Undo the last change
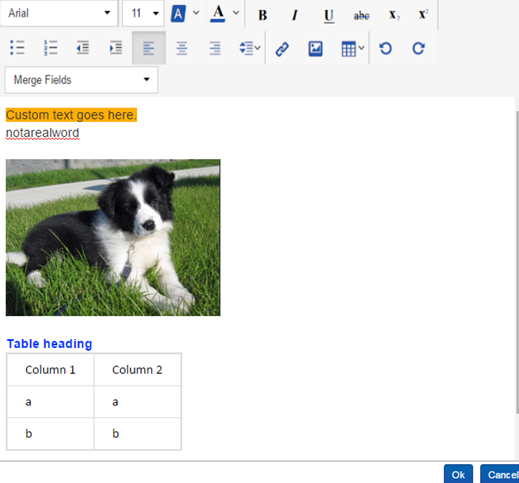Image resolution: width=519 pixels, height=483 pixels. [x=385, y=48]
